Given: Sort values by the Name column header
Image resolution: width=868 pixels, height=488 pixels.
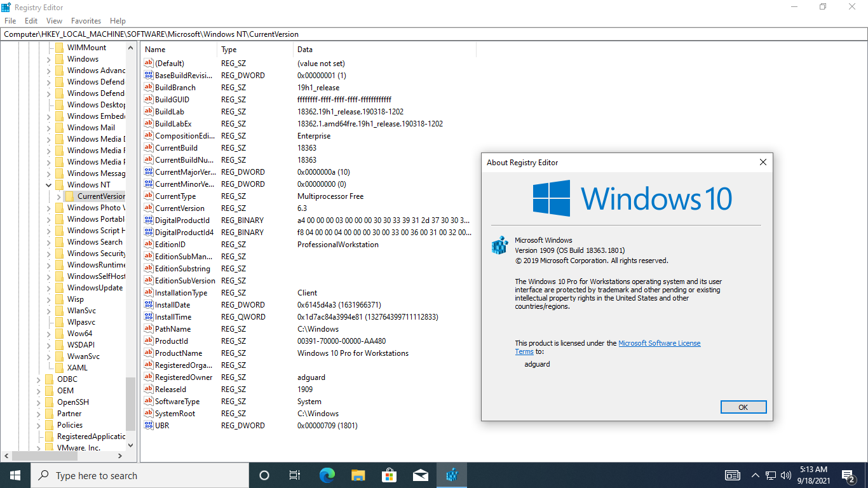Looking at the screenshot, I should pyautogui.click(x=179, y=50).
